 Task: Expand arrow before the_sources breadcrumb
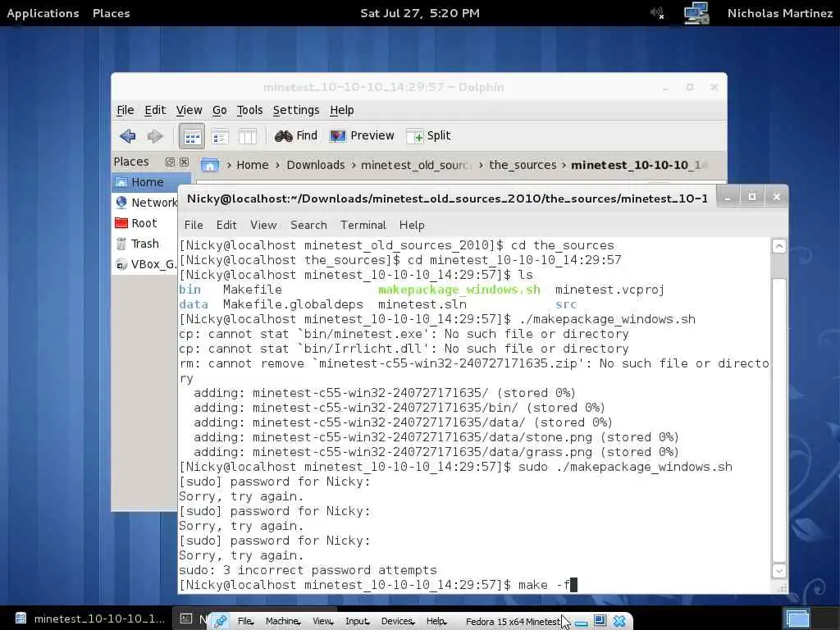[481, 166]
